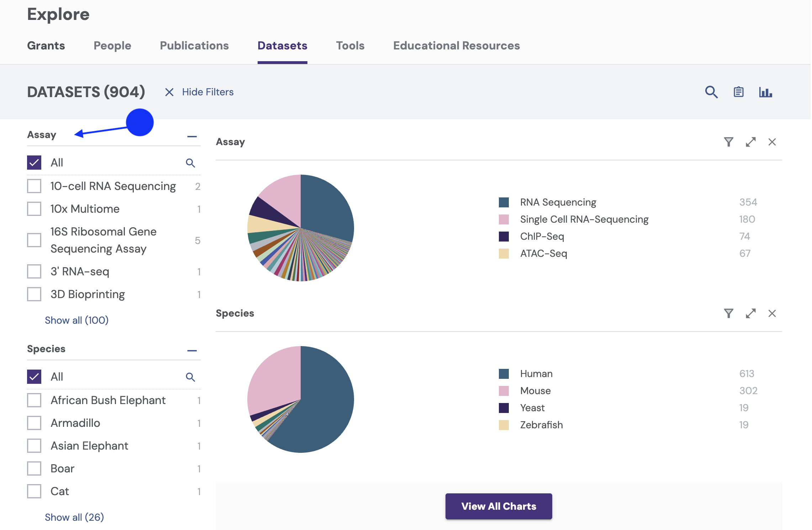This screenshot has width=812, height=530.
Task: Show all 100 assay options
Action: pyautogui.click(x=77, y=320)
